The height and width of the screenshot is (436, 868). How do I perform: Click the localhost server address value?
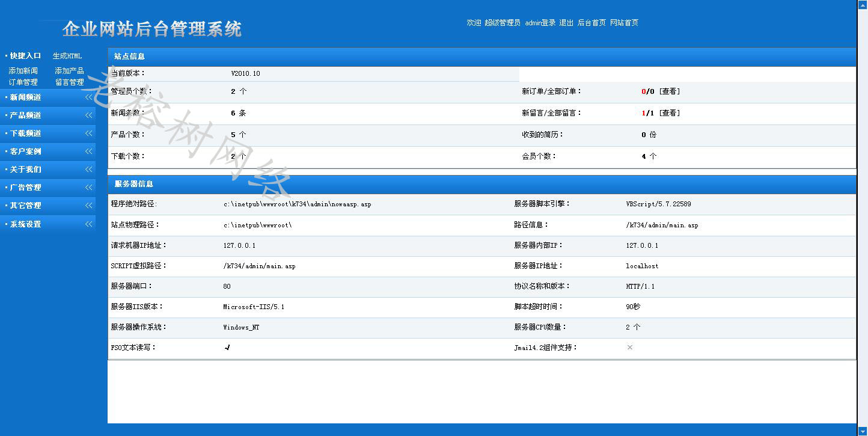tap(642, 266)
